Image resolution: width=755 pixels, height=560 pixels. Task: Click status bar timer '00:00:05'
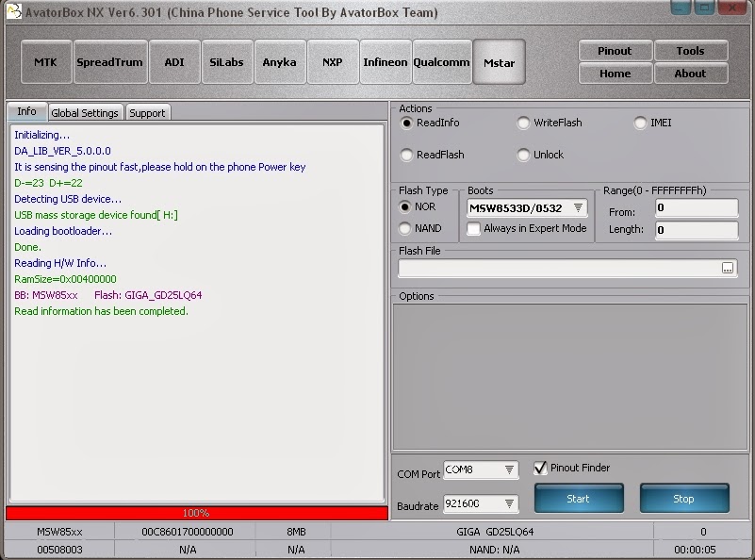click(x=695, y=550)
